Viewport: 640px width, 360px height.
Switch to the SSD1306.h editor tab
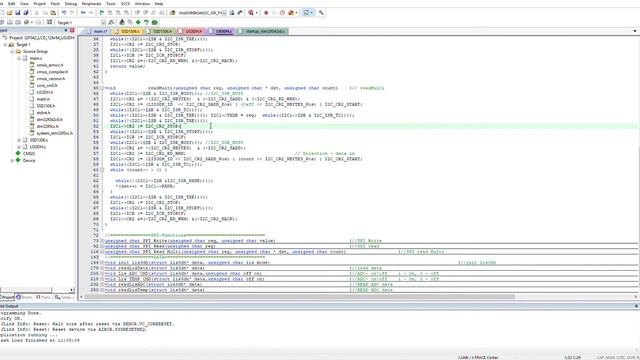click(x=160, y=31)
